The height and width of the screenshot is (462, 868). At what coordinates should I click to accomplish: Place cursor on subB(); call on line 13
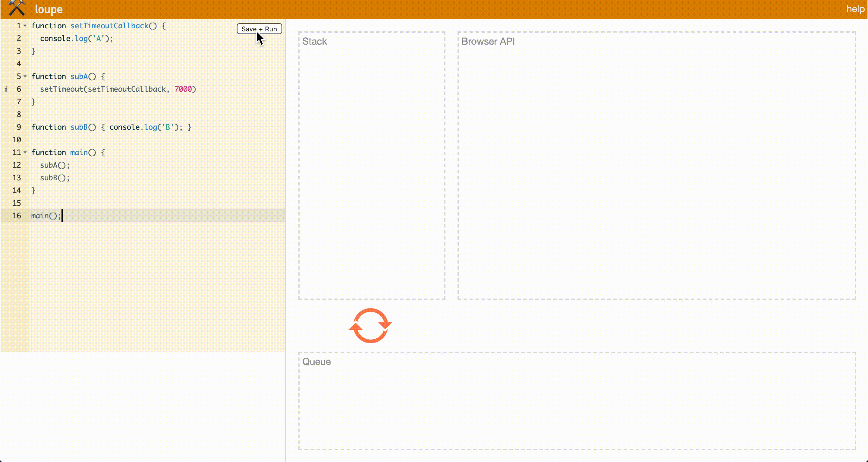55,178
